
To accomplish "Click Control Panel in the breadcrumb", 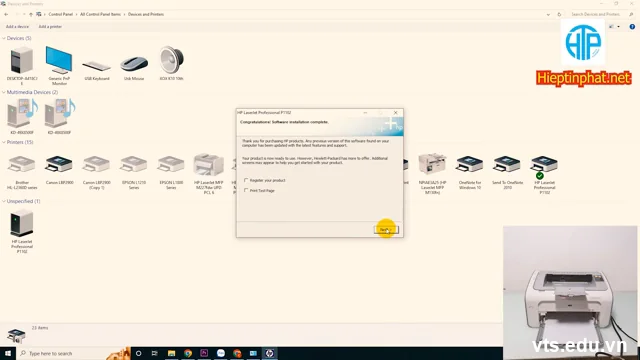I will click(x=60, y=14).
